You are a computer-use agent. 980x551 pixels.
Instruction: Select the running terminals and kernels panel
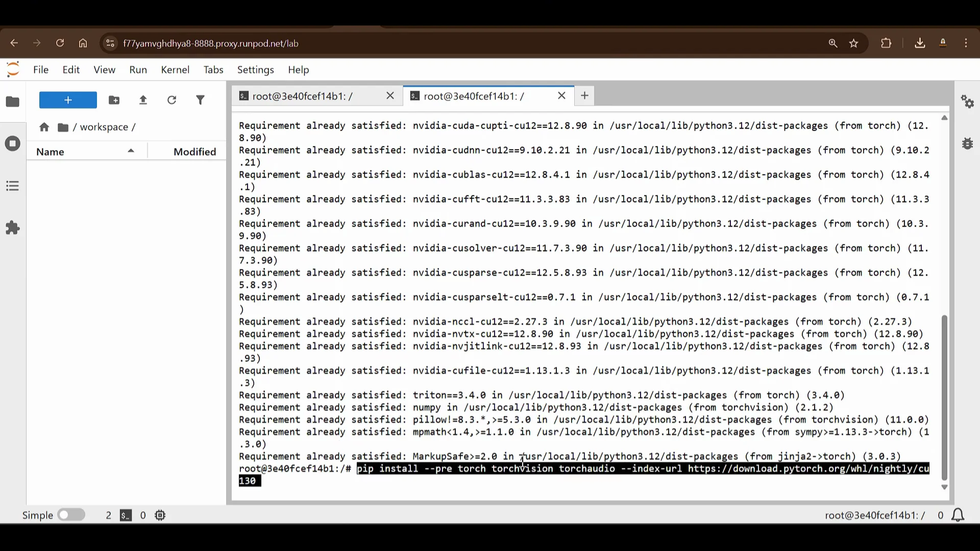(12, 143)
